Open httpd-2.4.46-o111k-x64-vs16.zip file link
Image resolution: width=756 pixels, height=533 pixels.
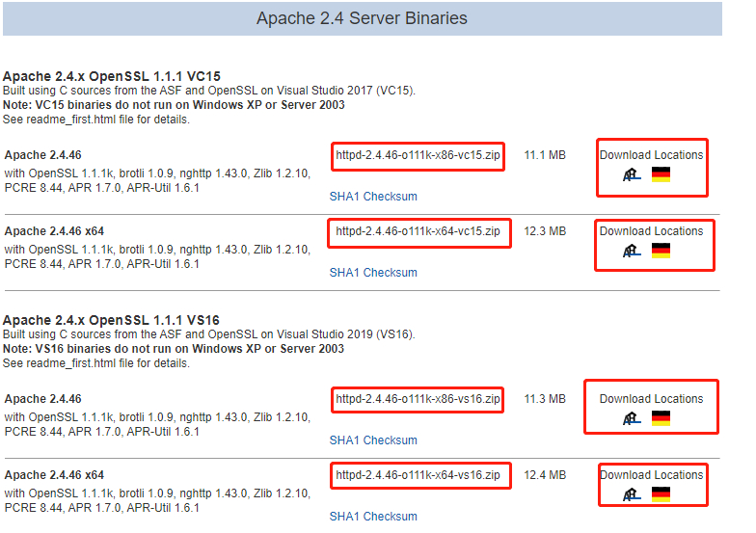click(418, 475)
